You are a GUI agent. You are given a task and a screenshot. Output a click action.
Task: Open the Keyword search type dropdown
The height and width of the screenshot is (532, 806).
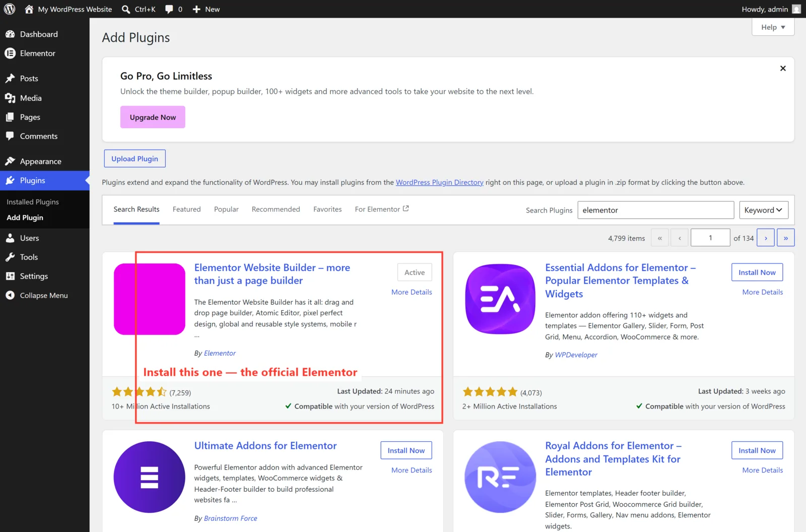764,210
